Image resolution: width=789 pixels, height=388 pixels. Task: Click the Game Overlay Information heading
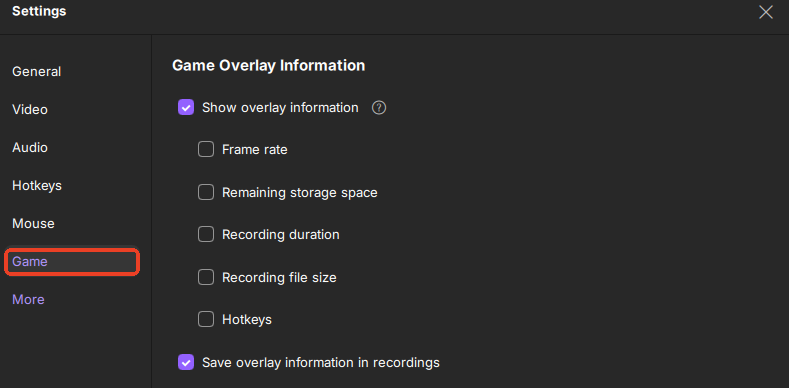coord(269,65)
